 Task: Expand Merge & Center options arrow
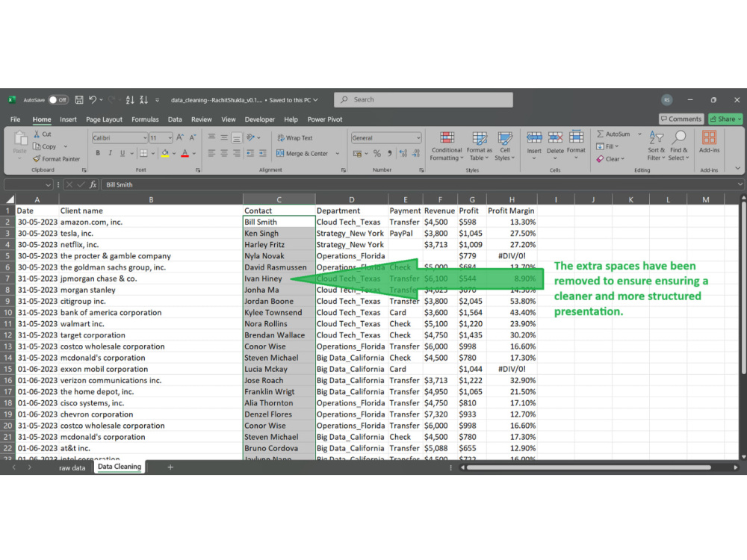338,153
